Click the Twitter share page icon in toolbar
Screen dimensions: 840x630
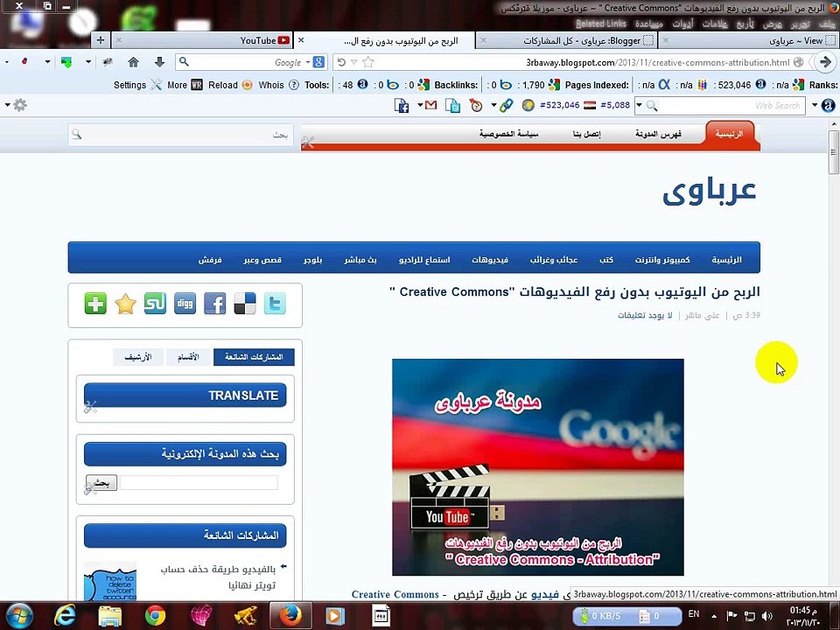(453, 106)
